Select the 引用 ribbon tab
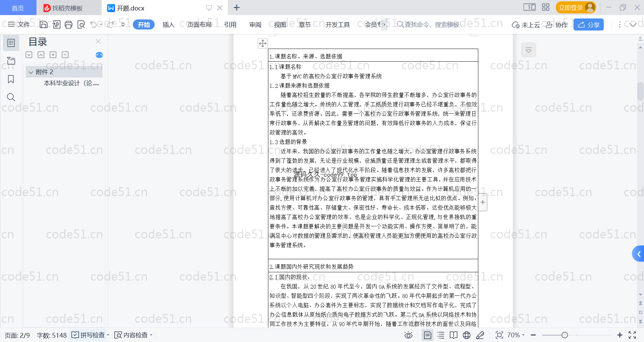 230,24
